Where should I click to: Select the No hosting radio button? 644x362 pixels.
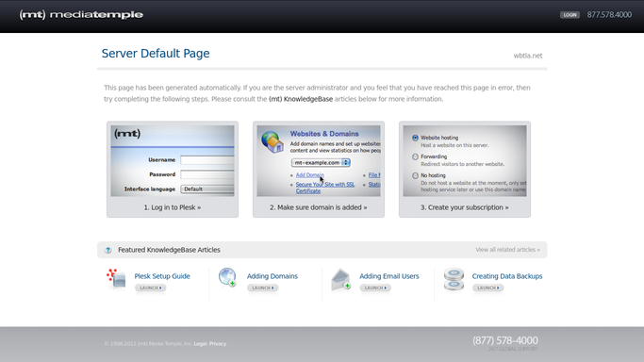[x=415, y=175]
